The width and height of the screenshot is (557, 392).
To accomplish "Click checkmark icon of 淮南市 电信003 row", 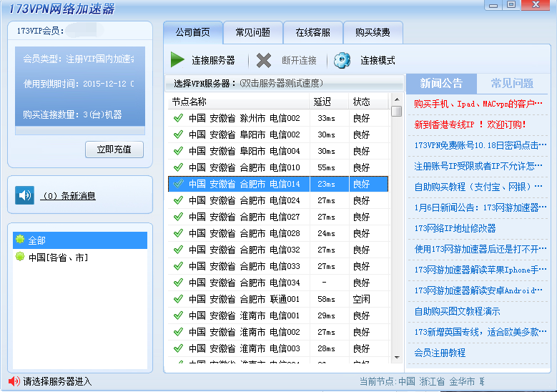I will pyautogui.click(x=178, y=348).
